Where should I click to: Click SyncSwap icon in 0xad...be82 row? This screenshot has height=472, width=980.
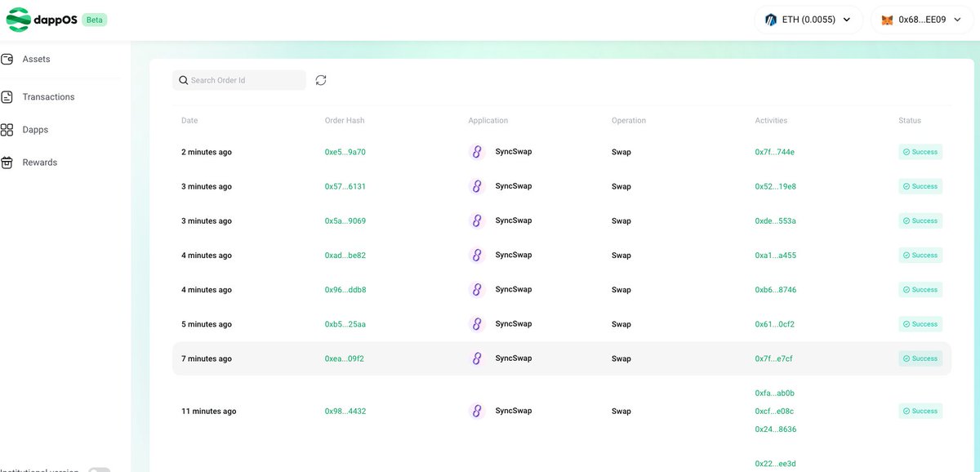click(x=477, y=255)
